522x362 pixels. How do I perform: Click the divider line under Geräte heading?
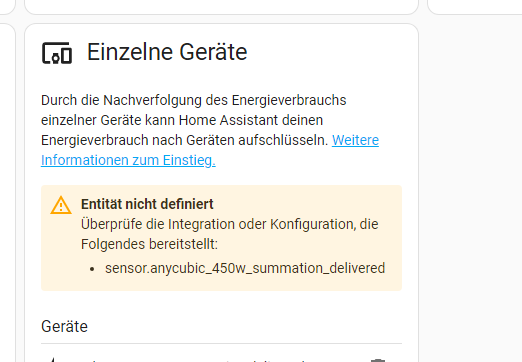pyautogui.click(x=221, y=343)
